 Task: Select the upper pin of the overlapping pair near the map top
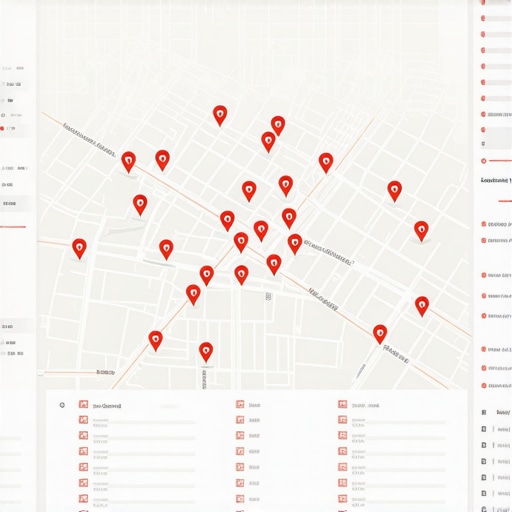[278, 125]
